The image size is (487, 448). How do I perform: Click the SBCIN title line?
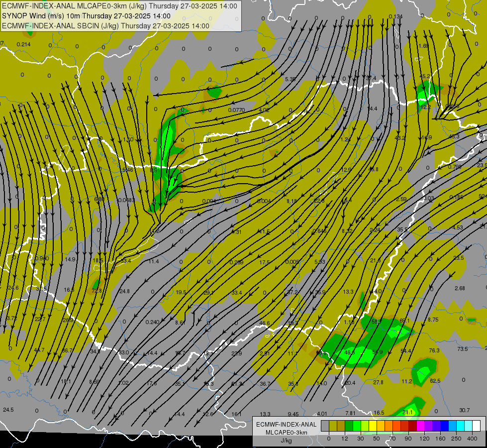105,26
